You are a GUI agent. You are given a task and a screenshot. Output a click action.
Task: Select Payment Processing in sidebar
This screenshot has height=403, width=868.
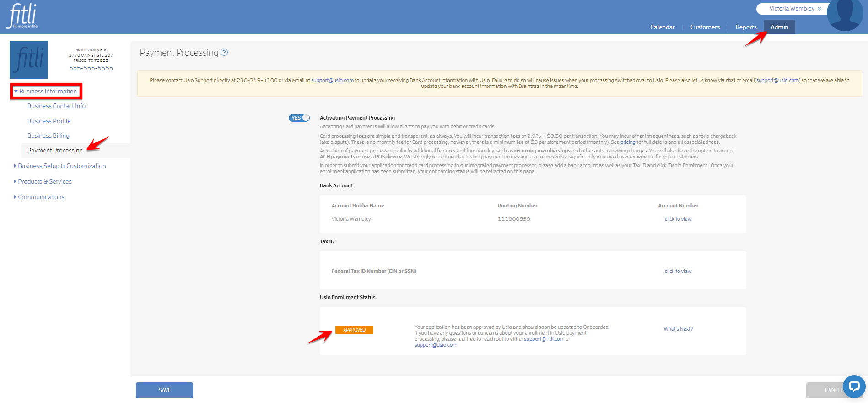point(55,150)
